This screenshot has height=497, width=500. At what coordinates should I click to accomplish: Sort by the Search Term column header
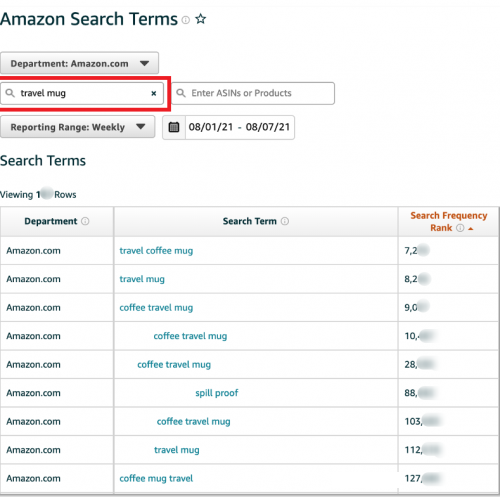coord(250,221)
